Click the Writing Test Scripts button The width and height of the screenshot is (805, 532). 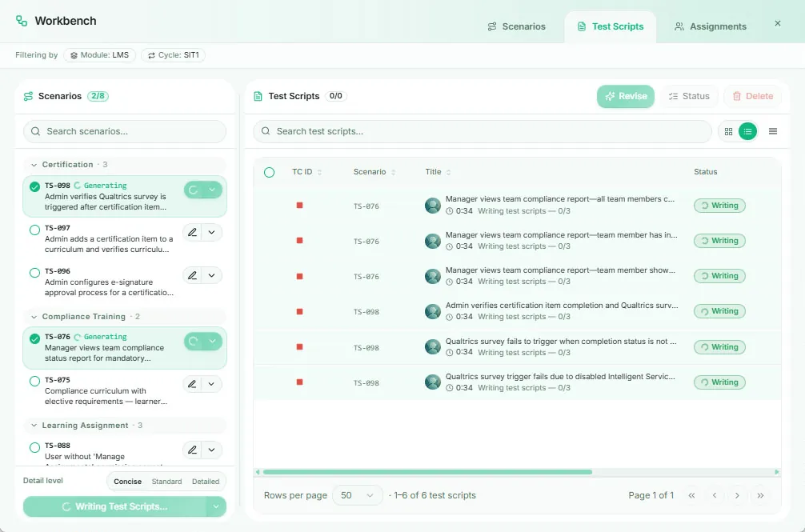[x=115, y=507]
